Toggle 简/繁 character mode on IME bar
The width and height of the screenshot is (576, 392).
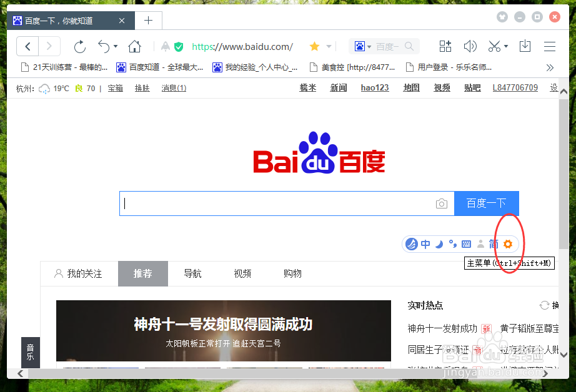pos(494,243)
